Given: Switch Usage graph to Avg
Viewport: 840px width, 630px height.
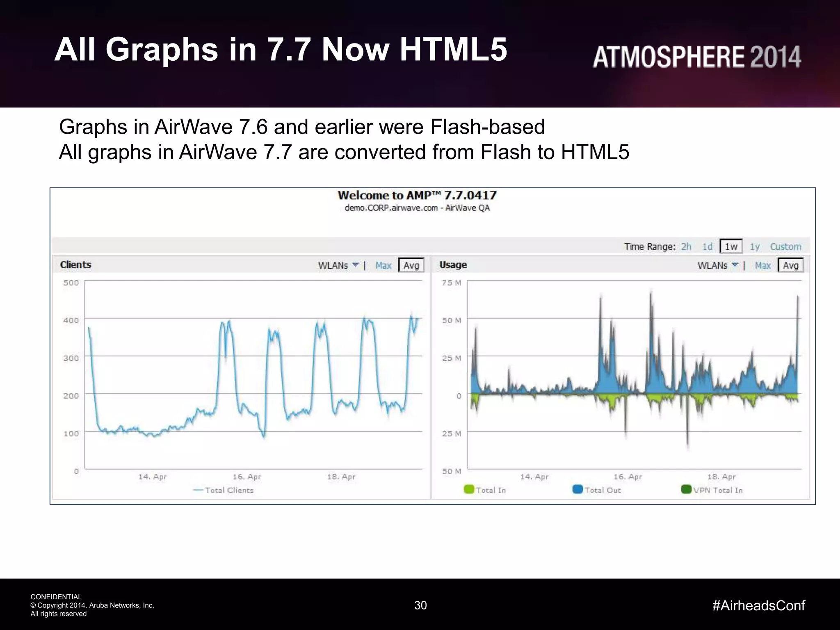Looking at the screenshot, I should pyautogui.click(x=791, y=265).
